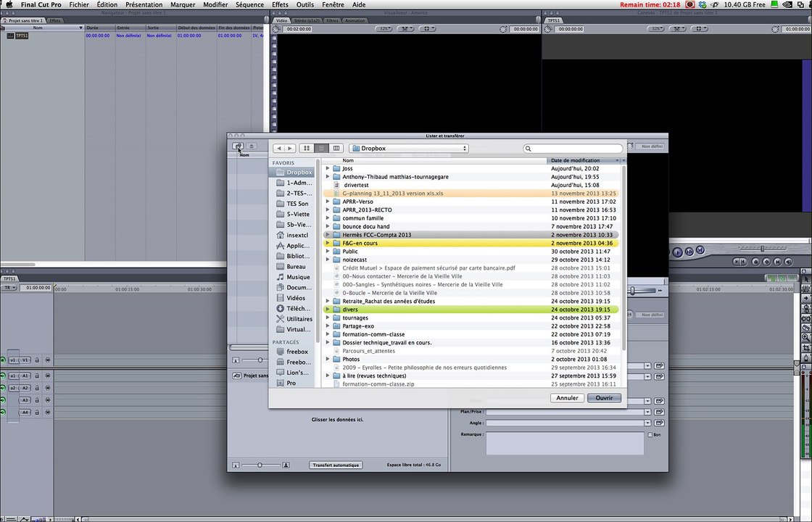The width and height of the screenshot is (812, 522).
Task: Switch to the Filtres tab in Viewer
Action: click(332, 21)
